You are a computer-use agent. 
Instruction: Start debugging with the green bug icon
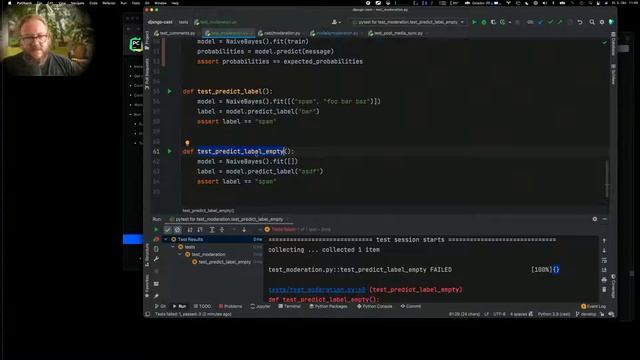tap(484, 22)
